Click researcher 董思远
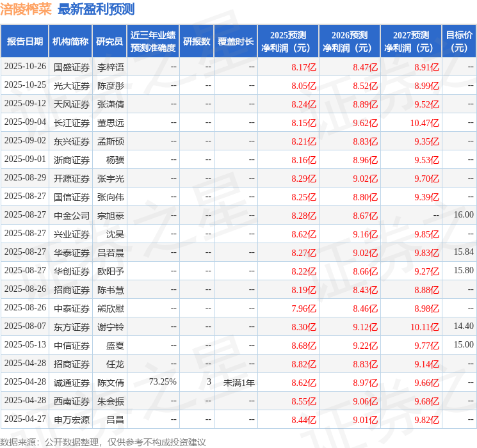This screenshot has height=448, width=477. point(111,123)
